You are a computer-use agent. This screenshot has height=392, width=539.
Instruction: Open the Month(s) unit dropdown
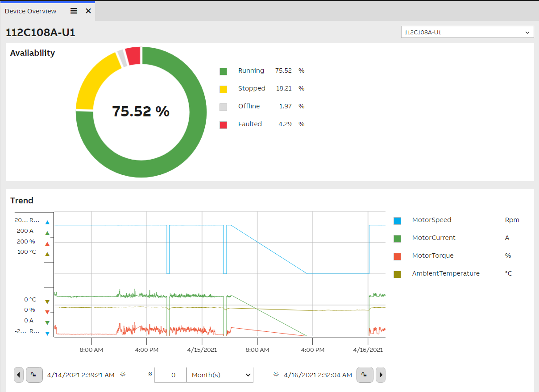220,375
